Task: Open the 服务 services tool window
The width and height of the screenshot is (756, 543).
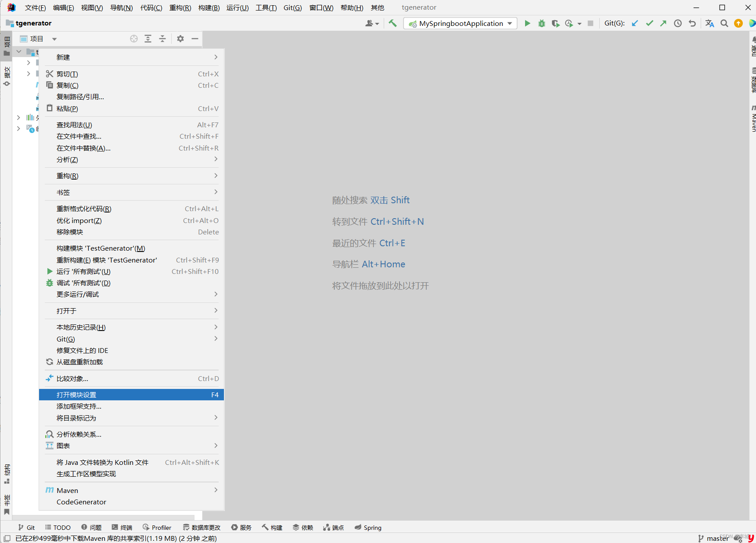Action: point(241,527)
